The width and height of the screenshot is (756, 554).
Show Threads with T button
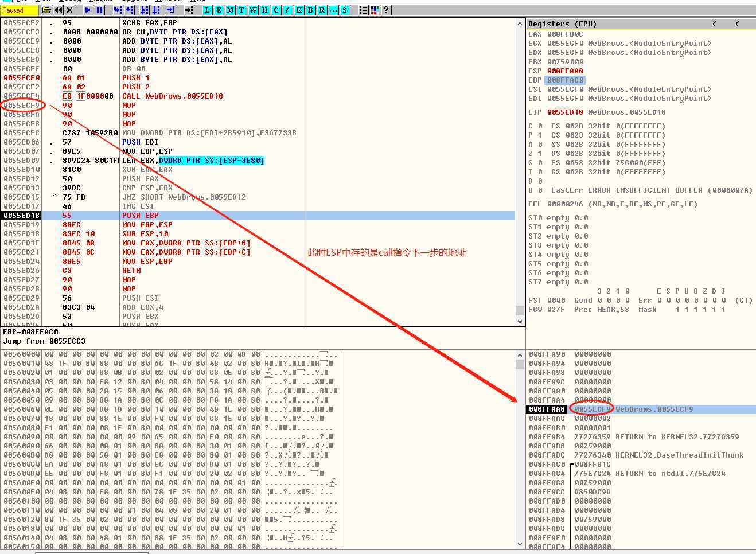pos(241,10)
